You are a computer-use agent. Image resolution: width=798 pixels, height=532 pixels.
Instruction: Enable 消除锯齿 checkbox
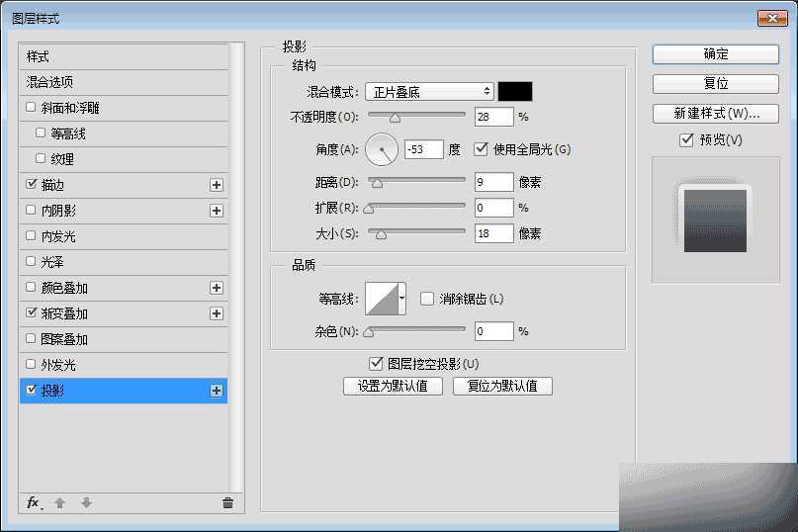[x=427, y=299]
